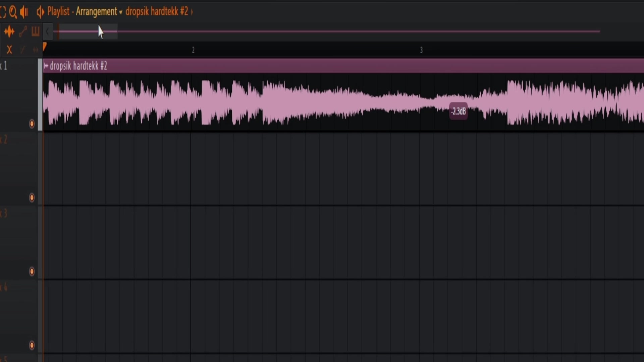Screen dimensions: 644x362
Task: Click the orange playhead marker on timeline
Action: coord(45,47)
